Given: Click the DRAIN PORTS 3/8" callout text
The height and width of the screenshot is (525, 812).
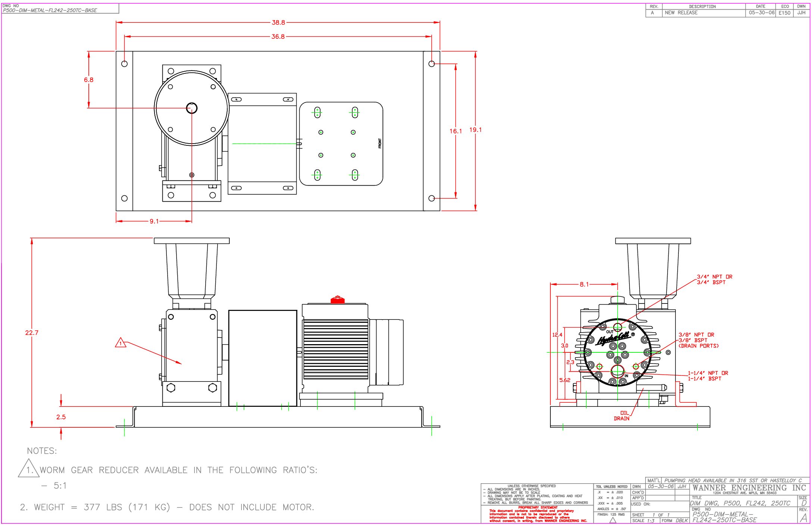Looking at the screenshot, I should [x=698, y=340].
